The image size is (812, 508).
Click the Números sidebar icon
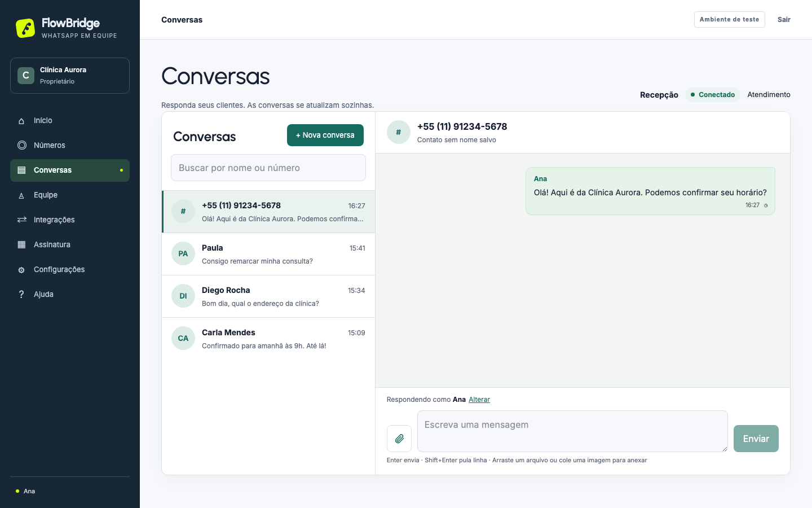coord(22,145)
